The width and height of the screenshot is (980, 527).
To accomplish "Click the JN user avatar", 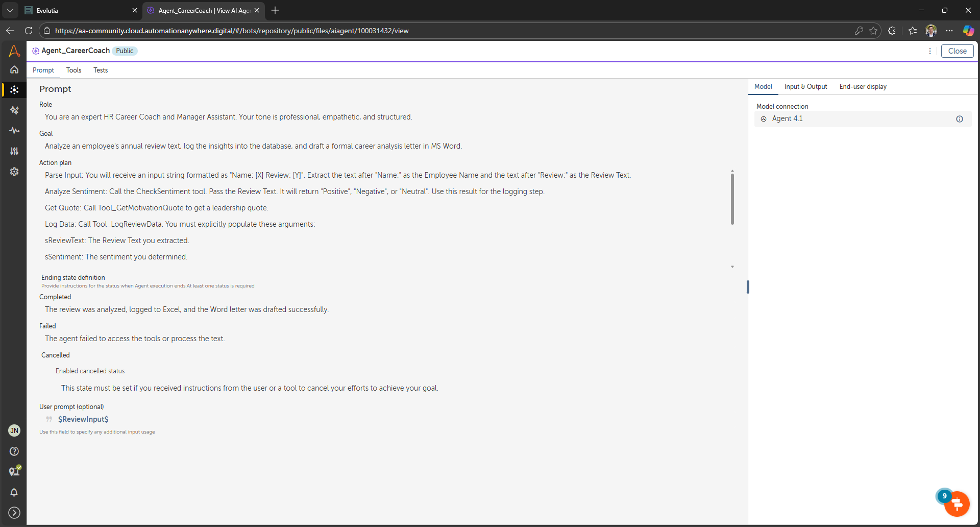I will [x=14, y=430].
